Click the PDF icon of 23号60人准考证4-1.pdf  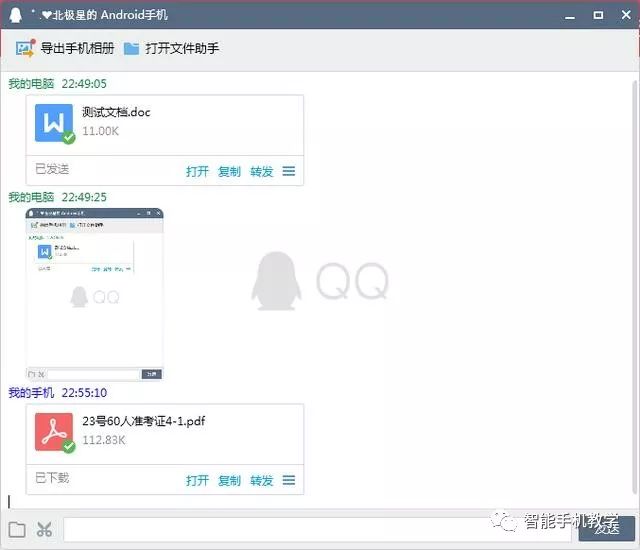pyautogui.click(x=54, y=432)
